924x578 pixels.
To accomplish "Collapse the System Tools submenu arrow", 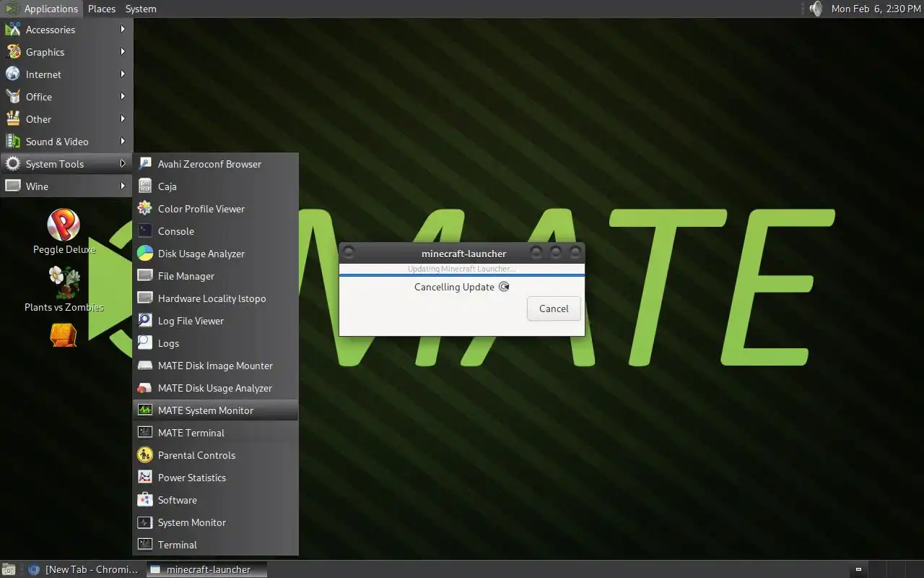I will 123,164.
